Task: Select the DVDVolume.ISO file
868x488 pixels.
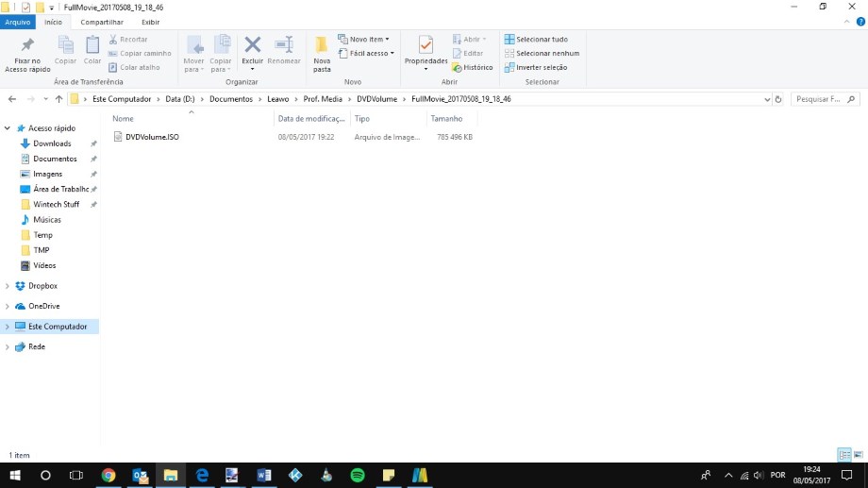Action: point(152,137)
